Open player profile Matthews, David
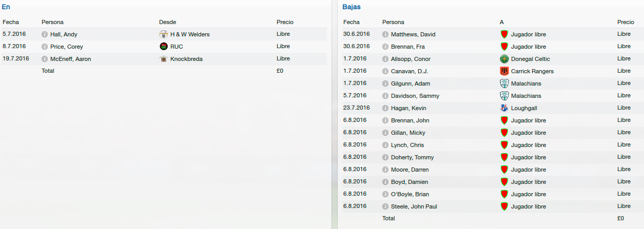 413,34
